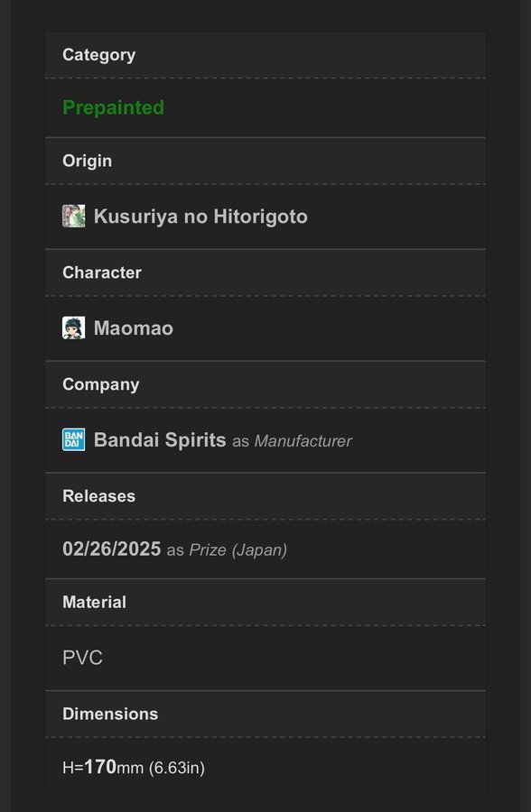The height and width of the screenshot is (812, 531).
Task: Click the Maomao character avatar icon
Action: click(x=74, y=328)
